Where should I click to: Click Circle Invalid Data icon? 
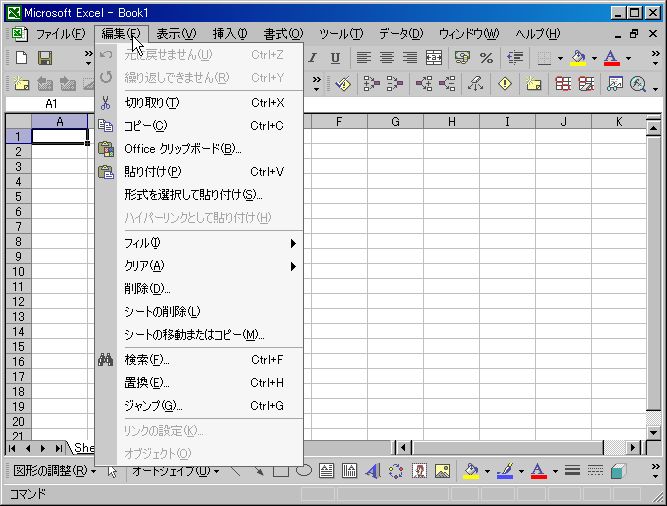[x=563, y=84]
